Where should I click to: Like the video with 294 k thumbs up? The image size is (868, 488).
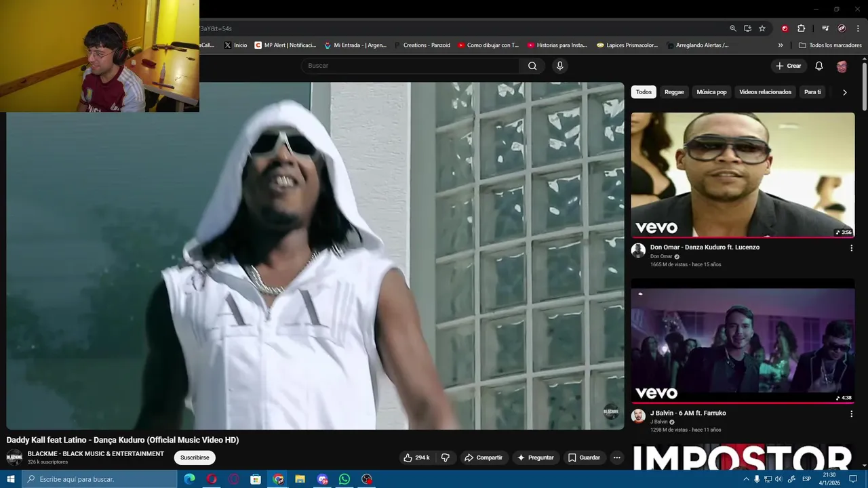416,457
